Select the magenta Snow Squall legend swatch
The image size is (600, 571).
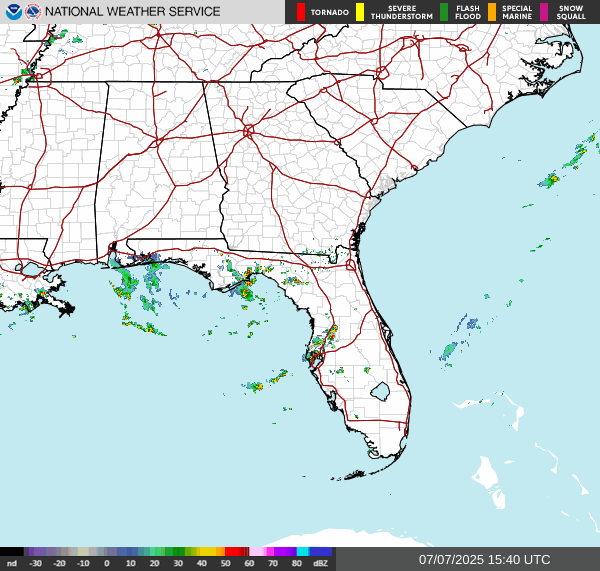pos(543,12)
